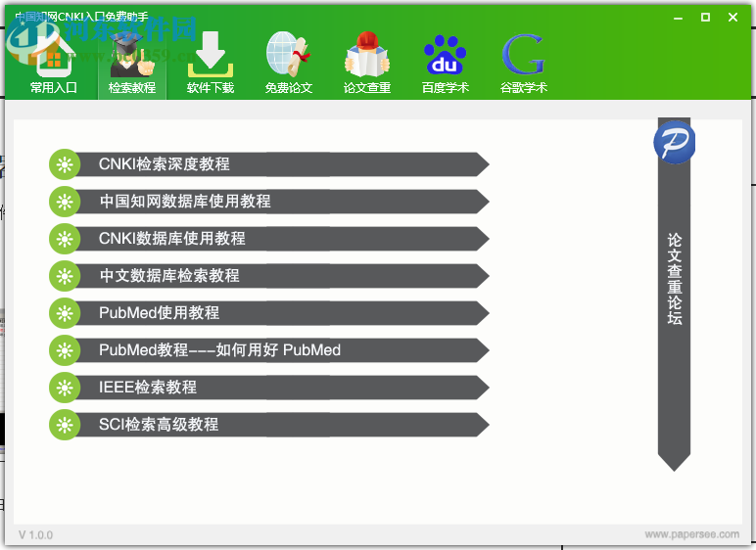This screenshot has width=756, height=550.
Task: Click green bullet beside SCI检索高级教程
Action: [x=65, y=424]
